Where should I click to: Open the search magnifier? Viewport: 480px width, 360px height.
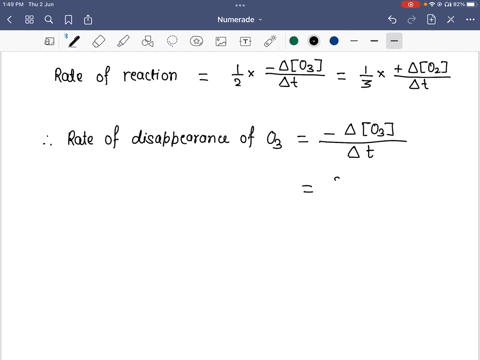click(49, 20)
